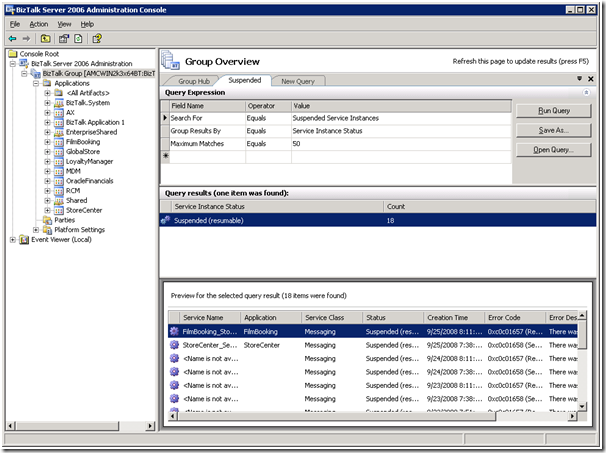
Task: Expand the StoreCenter application node
Action: (47, 210)
